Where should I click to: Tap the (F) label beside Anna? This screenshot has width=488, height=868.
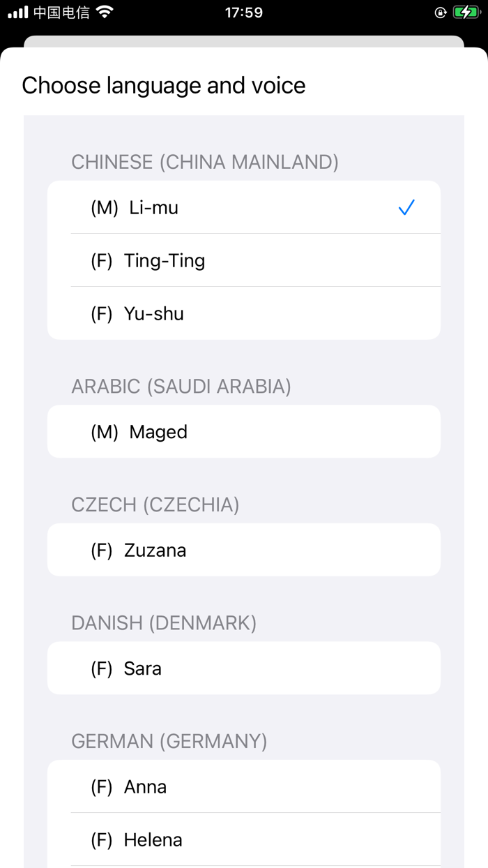pyautogui.click(x=102, y=786)
